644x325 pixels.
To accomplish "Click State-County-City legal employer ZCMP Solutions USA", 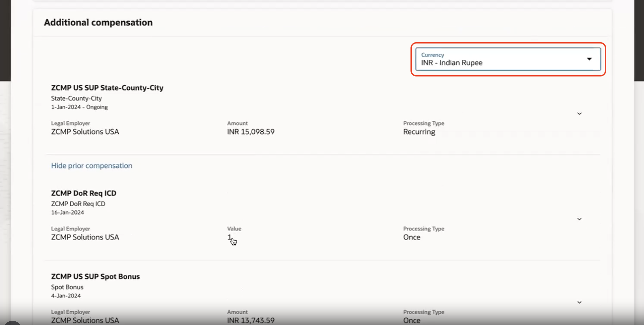I will tap(85, 132).
